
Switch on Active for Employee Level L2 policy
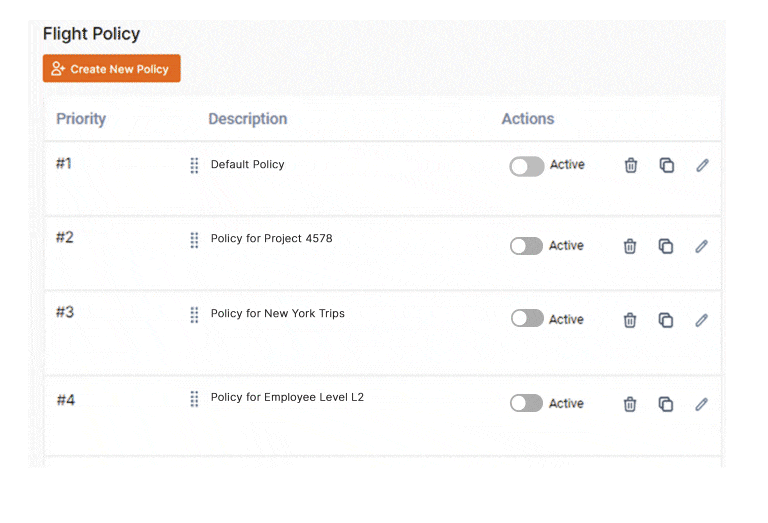click(527, 403)
